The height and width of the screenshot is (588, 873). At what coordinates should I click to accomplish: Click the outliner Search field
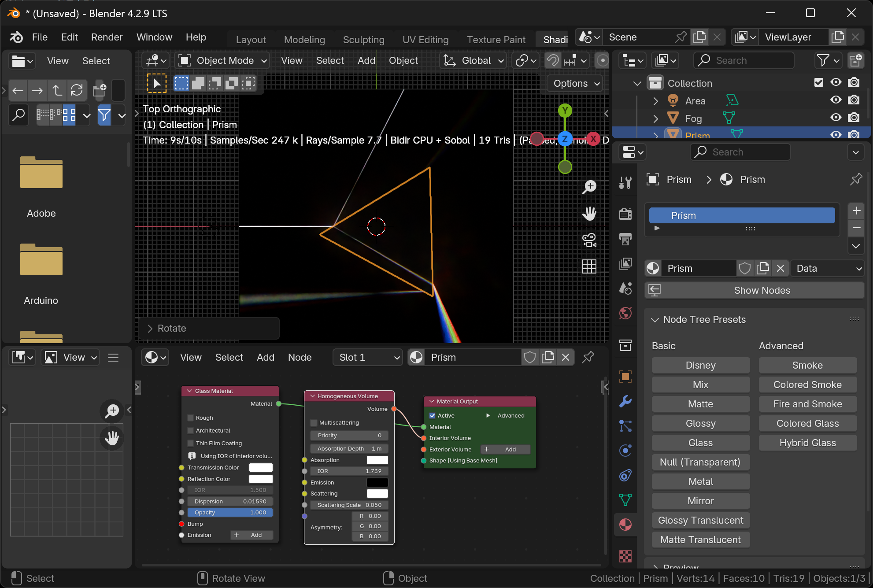(744, 60)
